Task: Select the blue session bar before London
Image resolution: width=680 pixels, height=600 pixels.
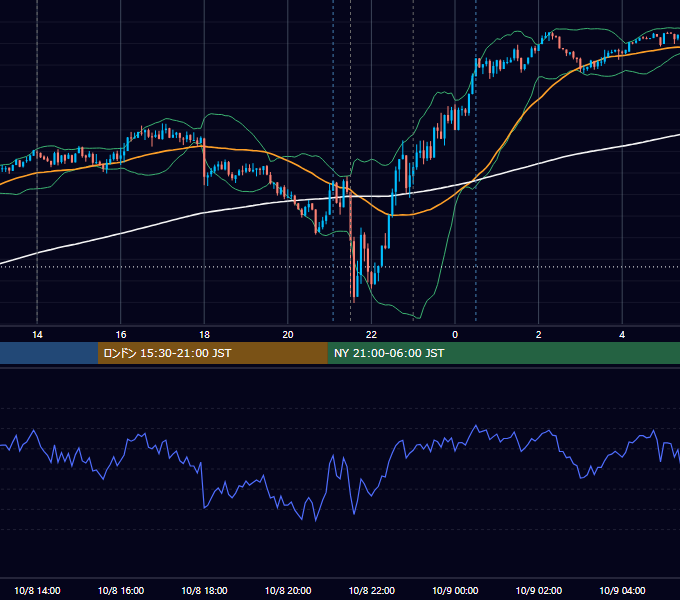Action: [49, 353]
